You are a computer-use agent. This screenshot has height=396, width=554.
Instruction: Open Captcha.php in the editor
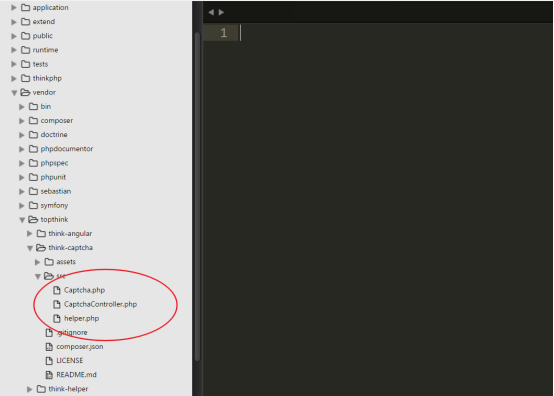point(84,290)
